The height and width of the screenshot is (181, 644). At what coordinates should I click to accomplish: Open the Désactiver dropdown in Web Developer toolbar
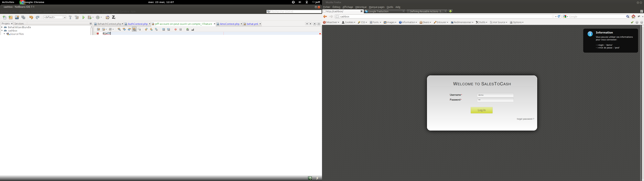[331, 22]
